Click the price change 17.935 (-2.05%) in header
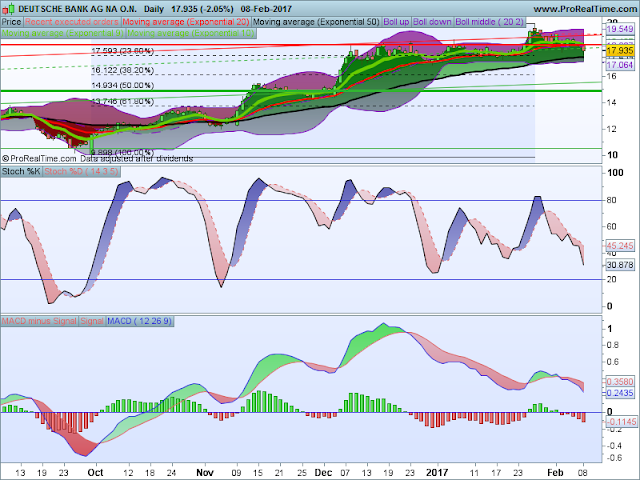Viewport: 640px width, 480px height. [x=202, y=9]
